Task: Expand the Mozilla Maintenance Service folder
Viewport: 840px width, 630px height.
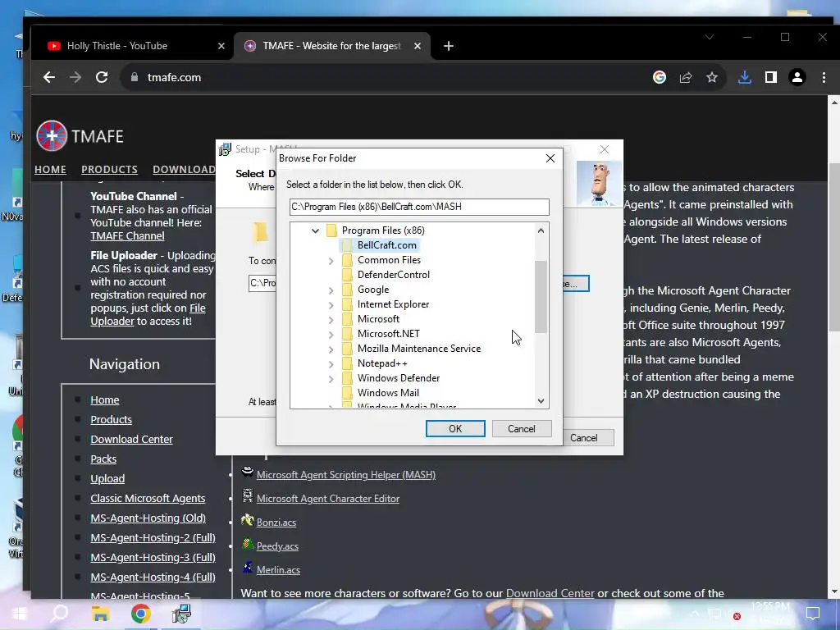Action: pyautogui.click(x=331, y=349)
